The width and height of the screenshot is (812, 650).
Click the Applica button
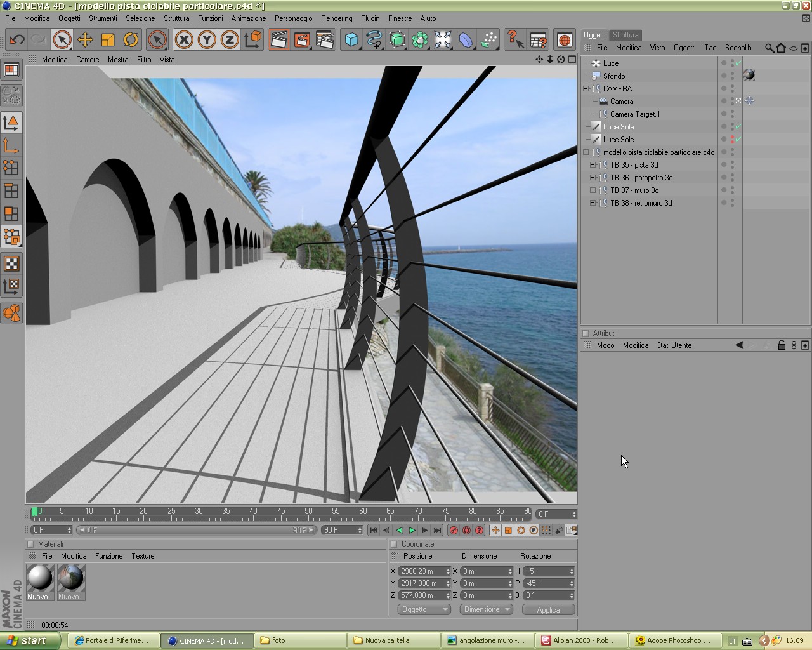(x=548, y=609)
